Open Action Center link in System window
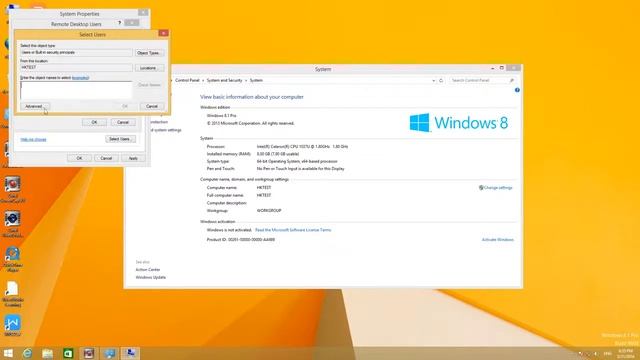Image resolution: width=640 pixels, height=360 pixels. tap(148, 270)
